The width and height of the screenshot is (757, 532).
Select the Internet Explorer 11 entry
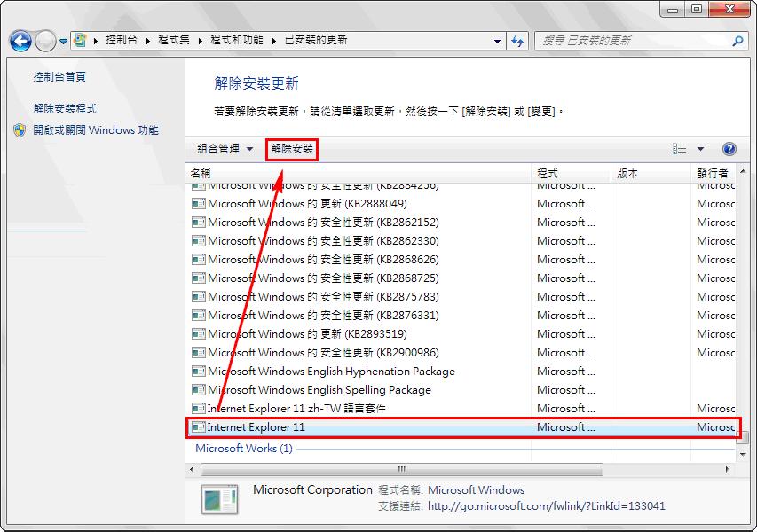point(461,427)
